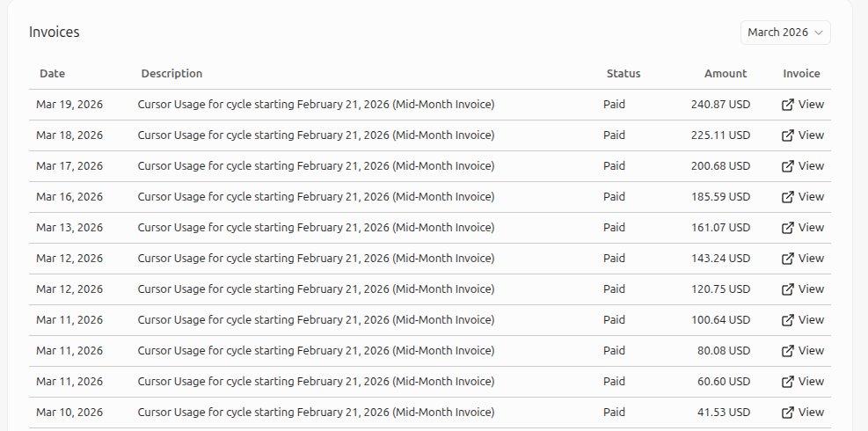Click external-link icon for 120.75 USD invoice

[787, 289]
